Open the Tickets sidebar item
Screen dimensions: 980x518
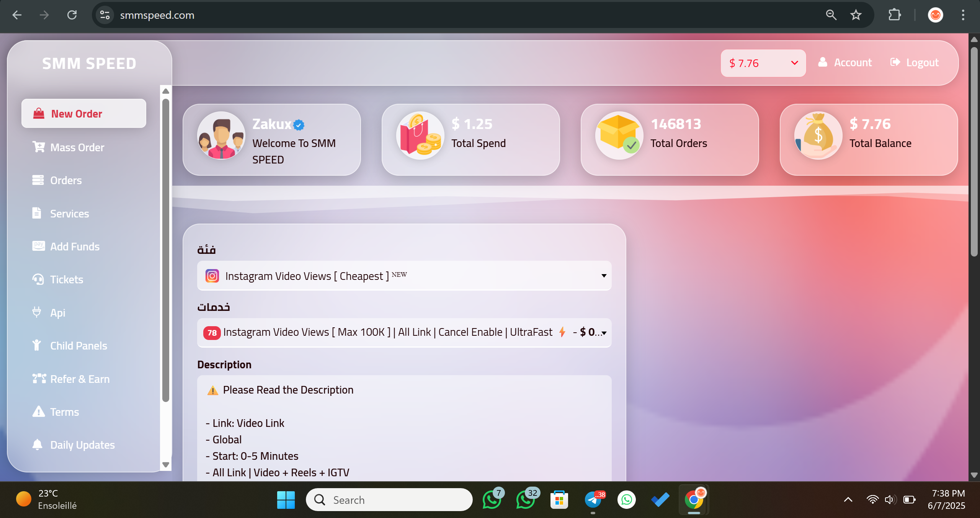[67, 279]
